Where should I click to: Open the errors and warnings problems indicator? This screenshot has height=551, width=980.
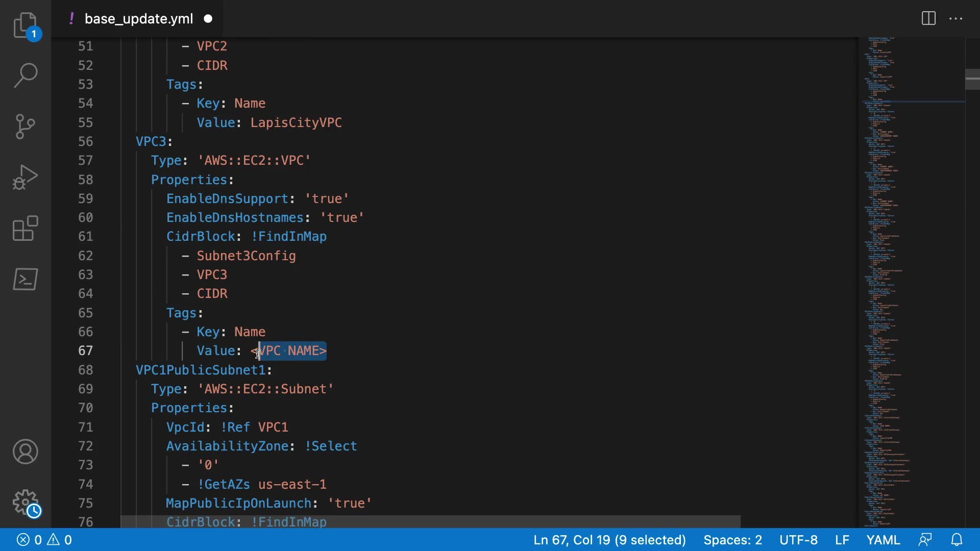pos(44,540)
